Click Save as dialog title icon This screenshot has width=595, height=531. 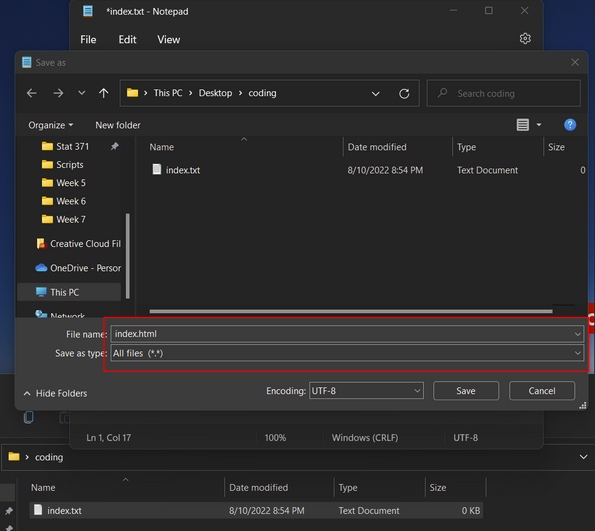27,62
